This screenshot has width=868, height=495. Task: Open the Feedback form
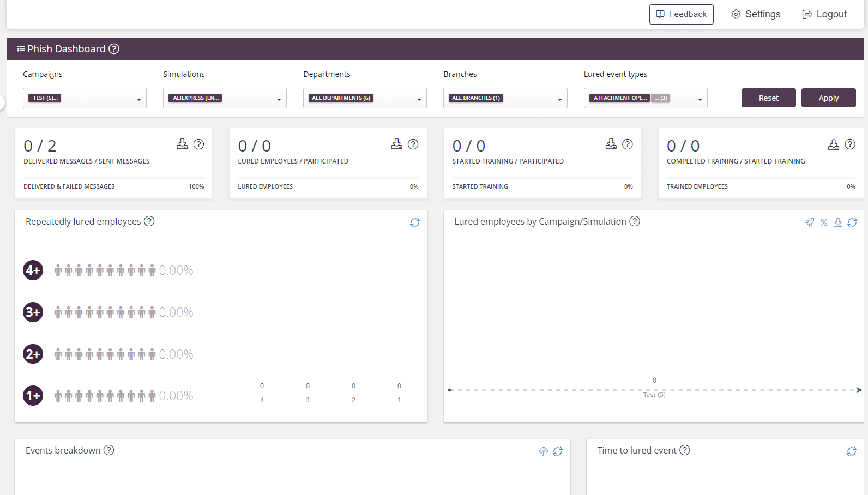[681, 14]
